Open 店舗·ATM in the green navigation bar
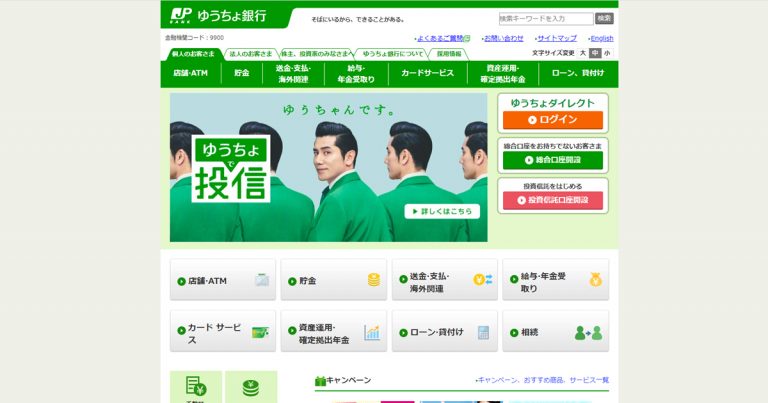The image size is (768, 403). (191, 73)
